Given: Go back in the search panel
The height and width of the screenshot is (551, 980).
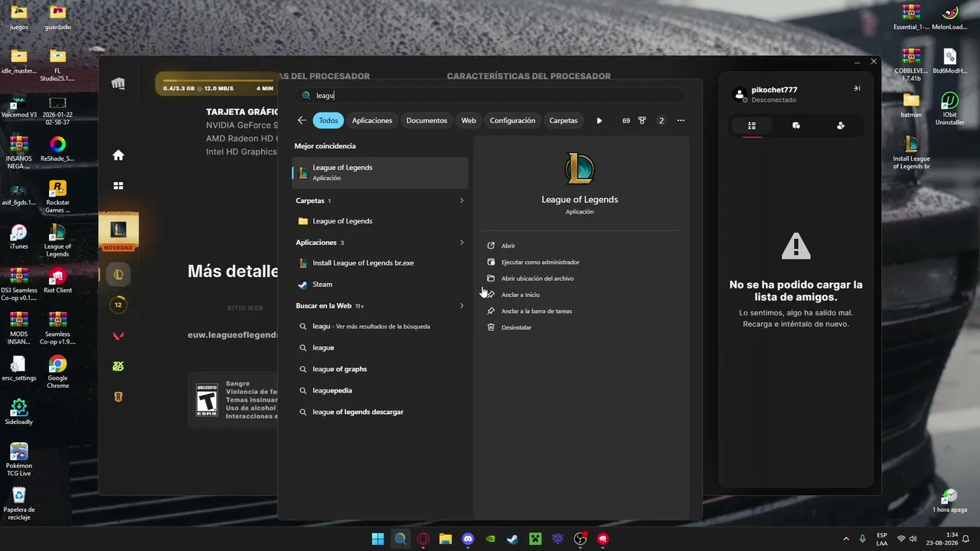Looking at the screenshot, I should click(302, 120).
